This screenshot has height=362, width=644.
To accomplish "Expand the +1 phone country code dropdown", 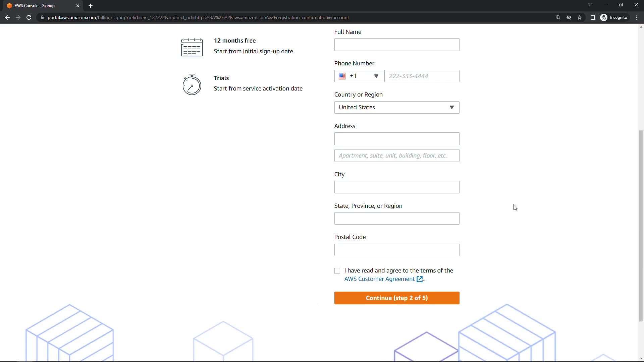I will point(359,76).
